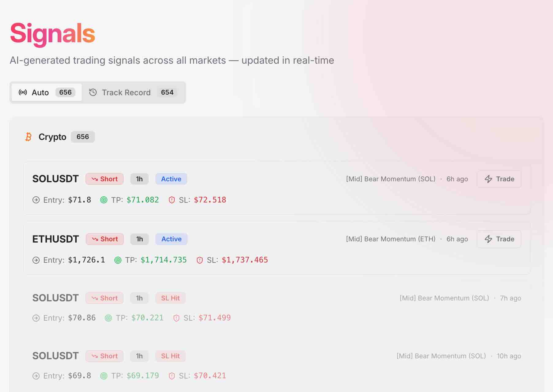The image size is (553, 392).
Task: Open the Track Record tab
Action: click(133, 92)
